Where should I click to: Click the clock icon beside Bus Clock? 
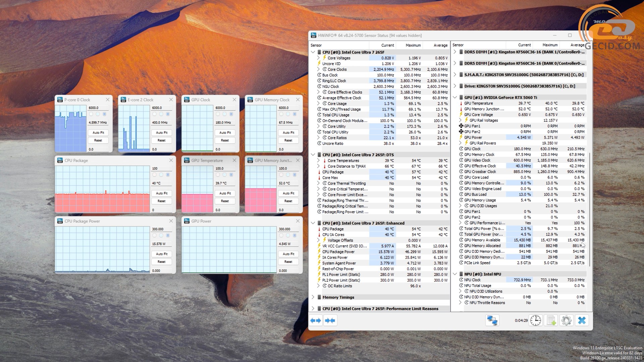click(x=319, y=75)
